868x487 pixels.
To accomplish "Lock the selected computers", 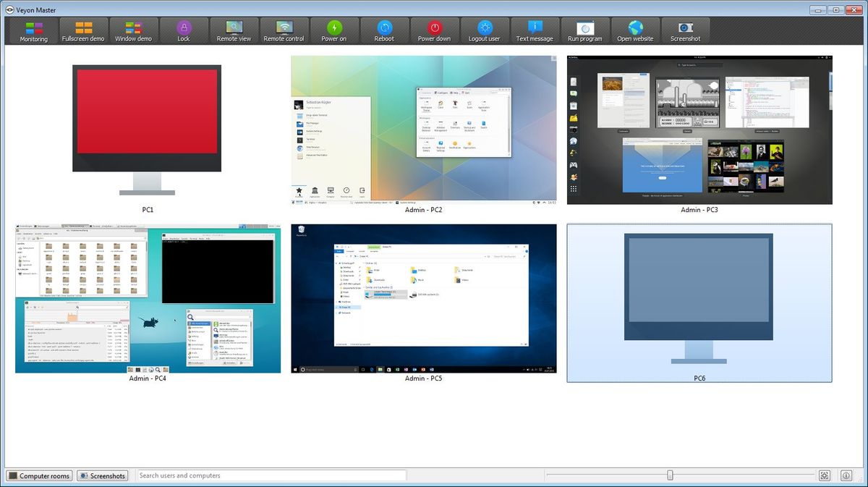I will tap(184, 30).
